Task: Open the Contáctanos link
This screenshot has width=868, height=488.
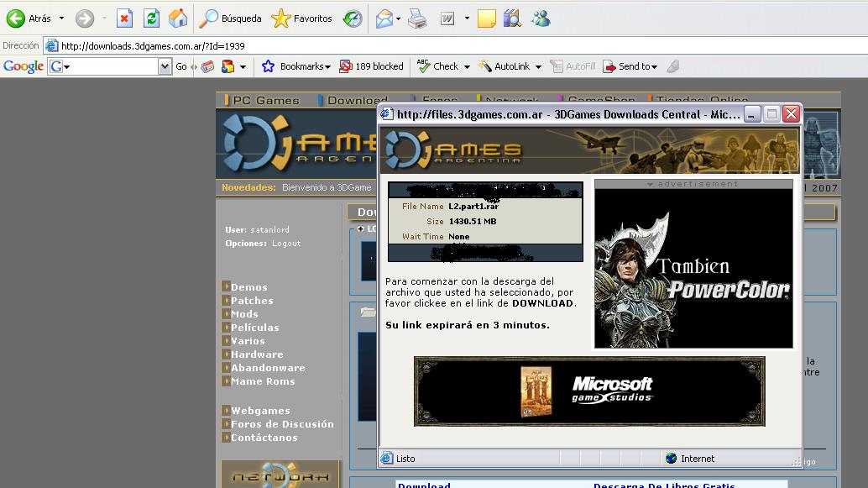Action: (x=264, y=438)
